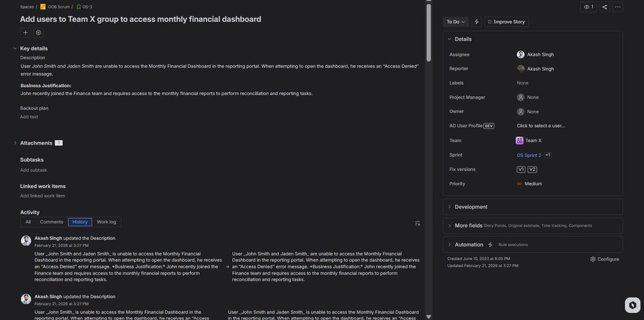Switch to the Comments tab
The image size is (644, 320).
click(x=52, y=222)
